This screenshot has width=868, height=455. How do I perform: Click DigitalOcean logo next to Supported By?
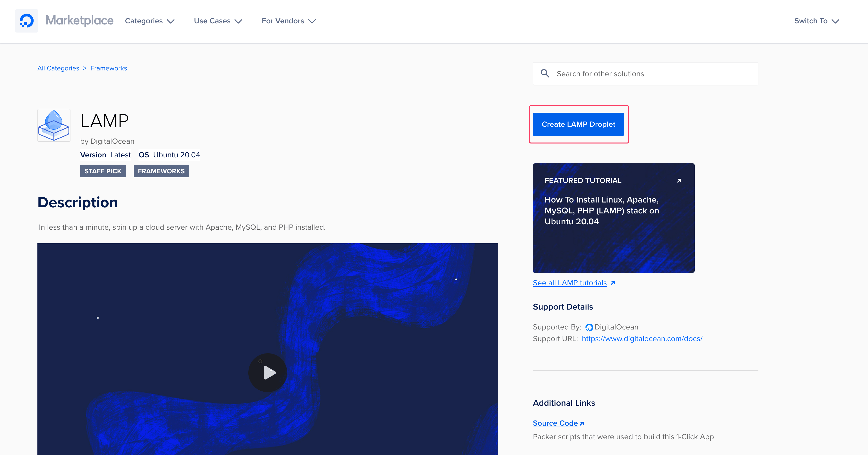point(589,327)
